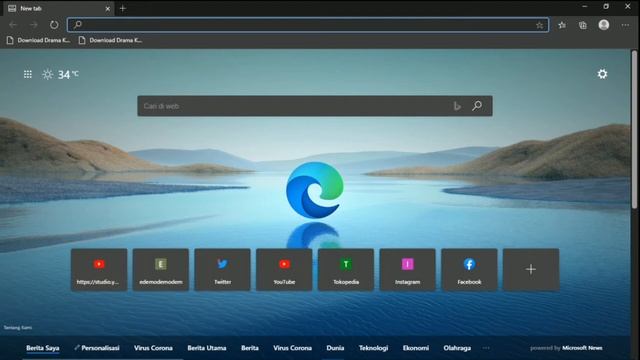
Task: Select the Teknologi news tab
Action: click(373, 348)
